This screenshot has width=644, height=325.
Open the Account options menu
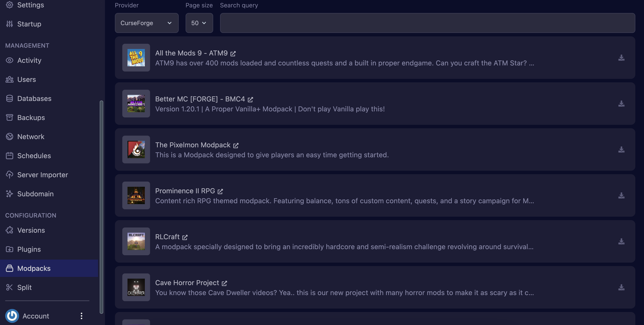pyautogui.click(x=81, y=316)
